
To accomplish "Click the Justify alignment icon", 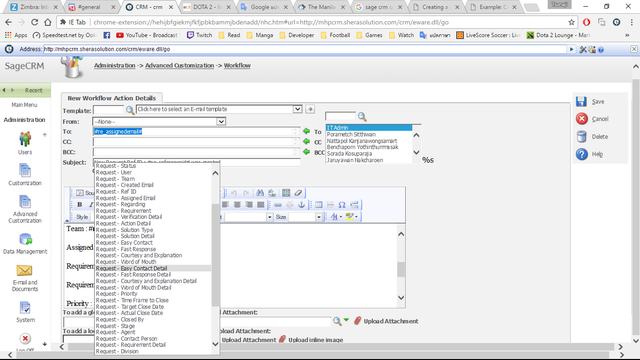I will click(260, 204).
